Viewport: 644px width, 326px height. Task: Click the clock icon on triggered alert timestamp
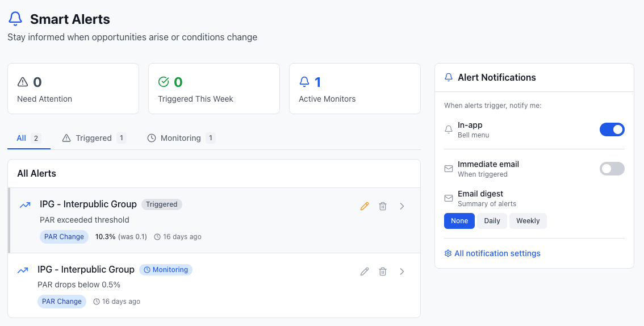coord(157,237)
